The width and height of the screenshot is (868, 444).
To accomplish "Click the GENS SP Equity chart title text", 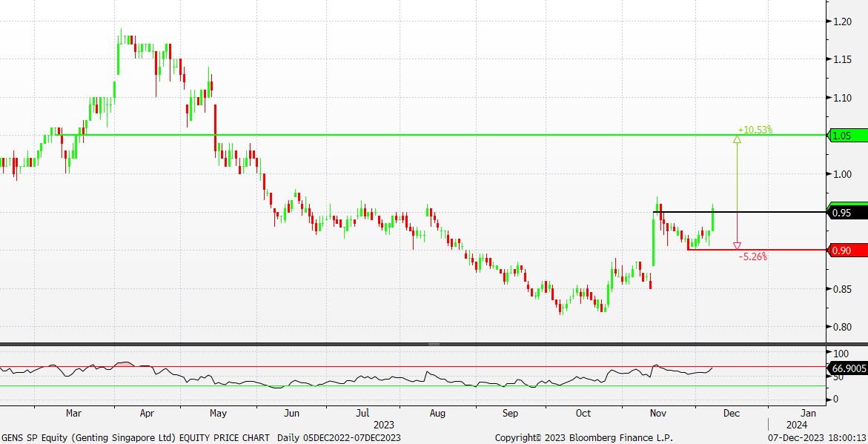I will pos(136,438).
